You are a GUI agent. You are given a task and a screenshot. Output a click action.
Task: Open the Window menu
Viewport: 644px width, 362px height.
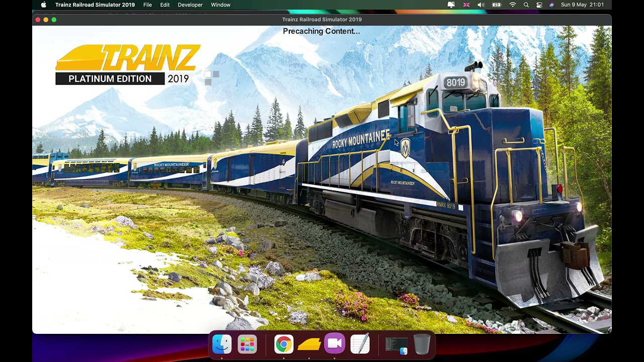pos(220,5)
